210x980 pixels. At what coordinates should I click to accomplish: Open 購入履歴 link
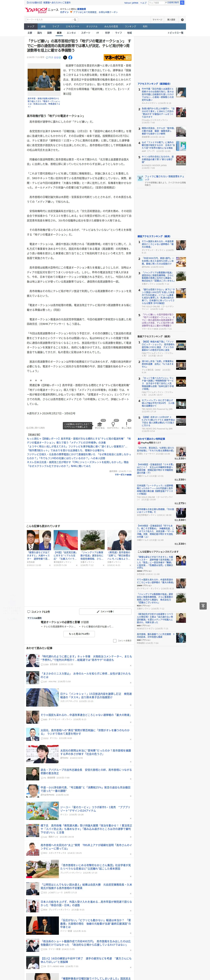coord(171,19)
